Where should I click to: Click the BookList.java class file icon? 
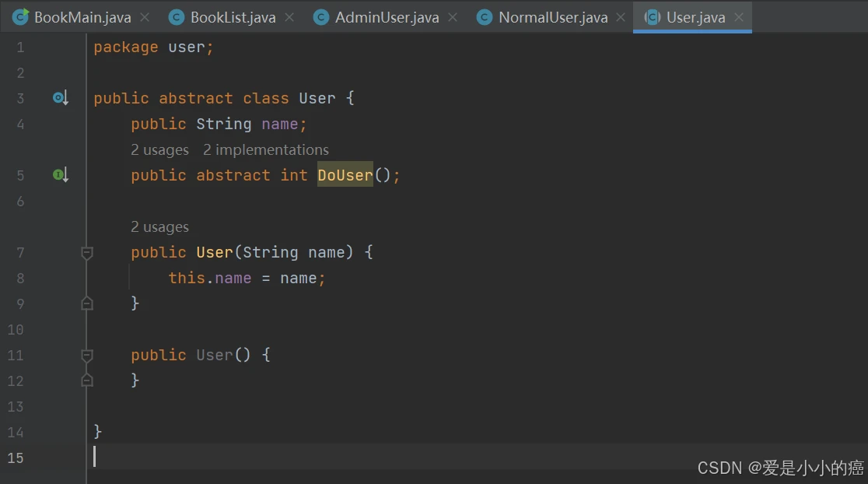coord(176,17)
